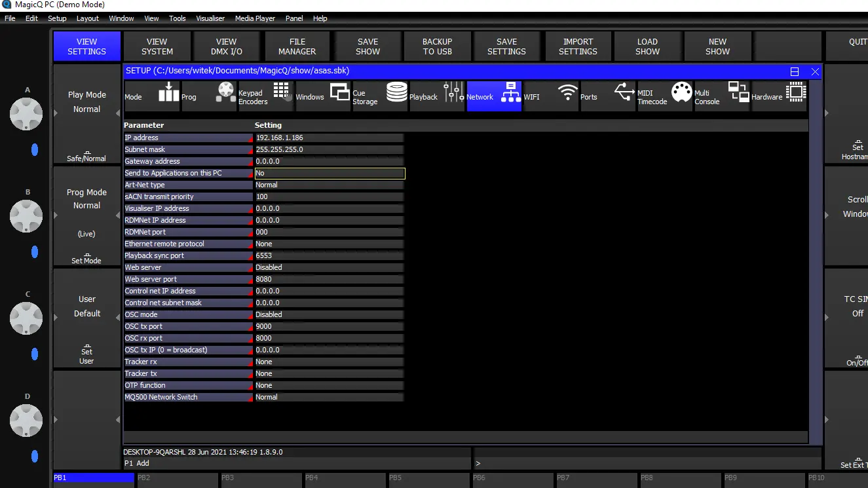The height and width of the screenshot is (488, 868).
Task: Click the Quit button
Action: coord(846,47)
